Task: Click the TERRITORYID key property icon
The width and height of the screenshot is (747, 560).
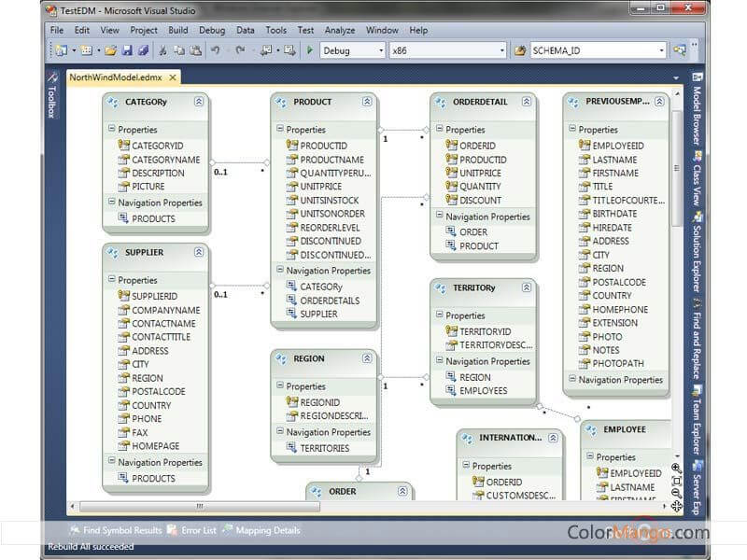Action: (451, 330)
